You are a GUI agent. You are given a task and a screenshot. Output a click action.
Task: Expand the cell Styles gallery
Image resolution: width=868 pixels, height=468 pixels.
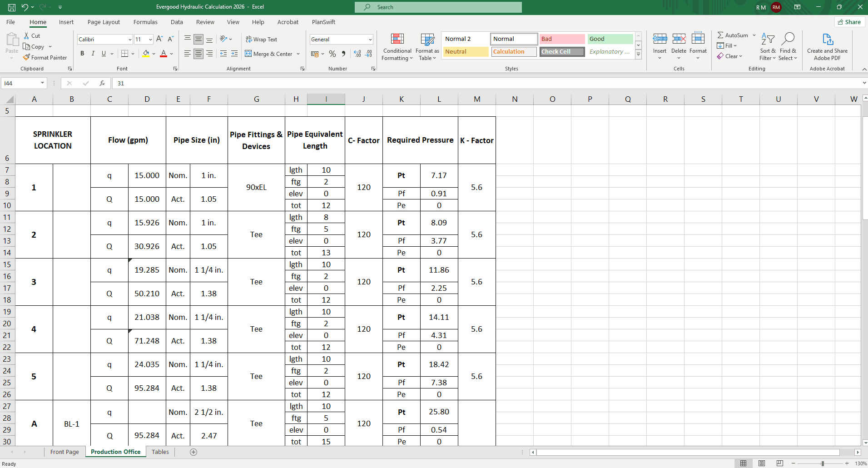pos(638,55)
